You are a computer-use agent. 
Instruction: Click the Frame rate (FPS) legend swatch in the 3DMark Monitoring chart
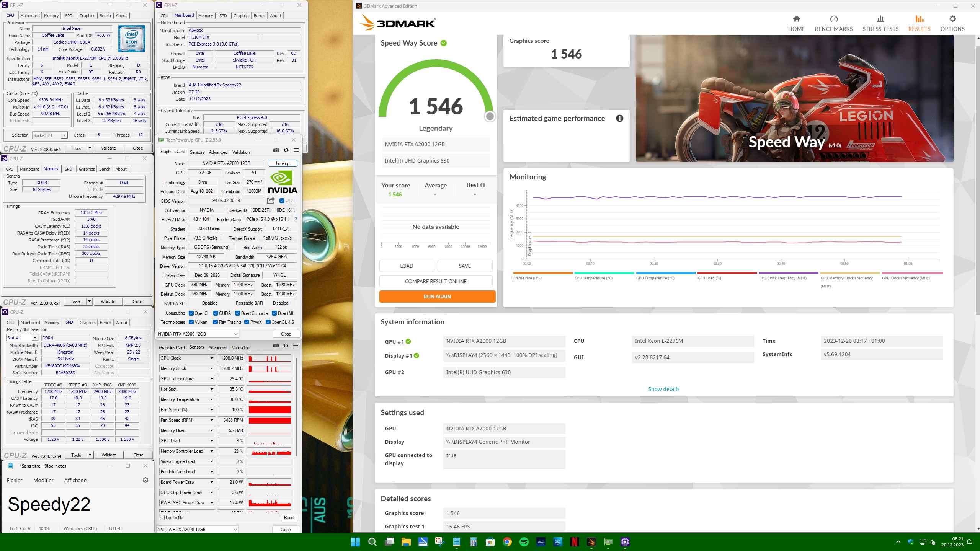pyautogui.click(x=542, y=273)
